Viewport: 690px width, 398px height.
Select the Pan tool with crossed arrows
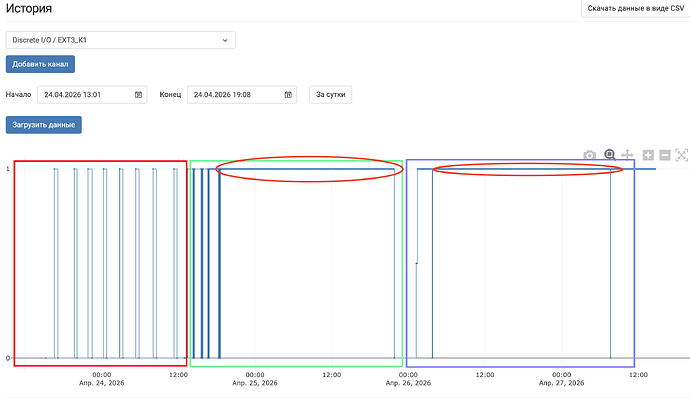pyautogui.click(x=627, y=155)
